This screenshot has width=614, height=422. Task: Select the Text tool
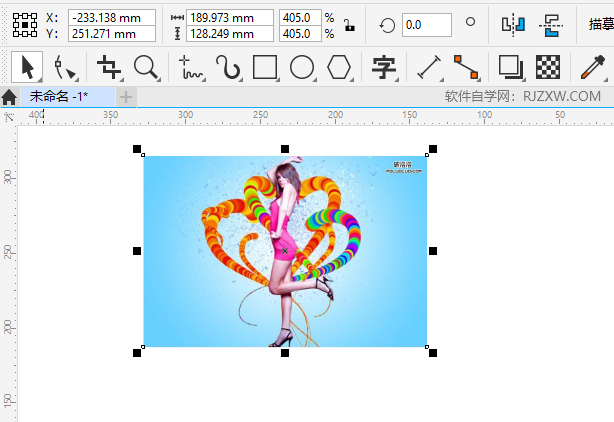pyautogui.click(x=383, y=67)
